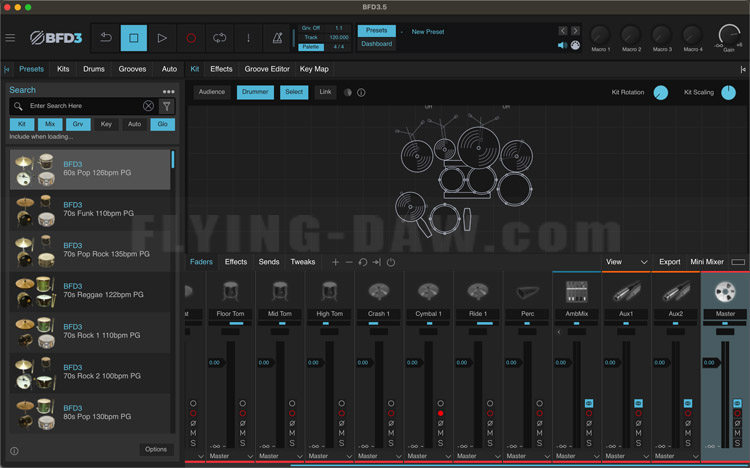The height and width of the screenshot is (468, 750).
Task: Go to the previous preset arrow
Action: (x=563, y=31)
